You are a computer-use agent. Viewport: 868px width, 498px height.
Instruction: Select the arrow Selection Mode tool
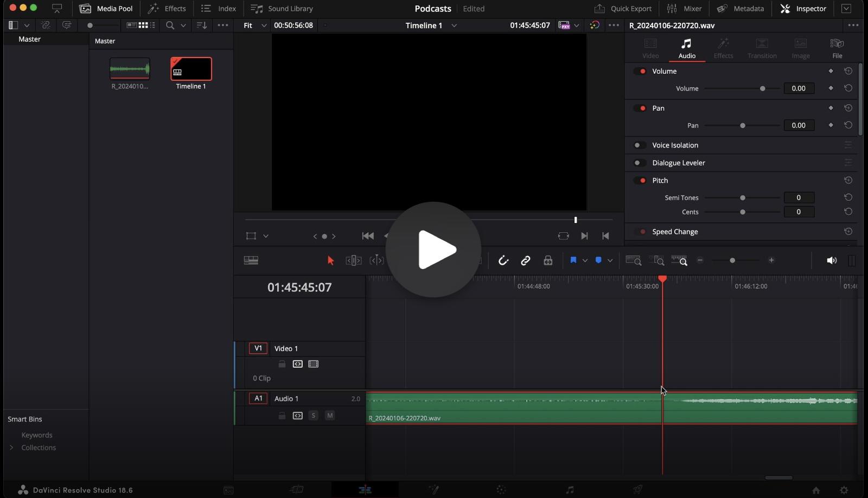coord(330,260)
